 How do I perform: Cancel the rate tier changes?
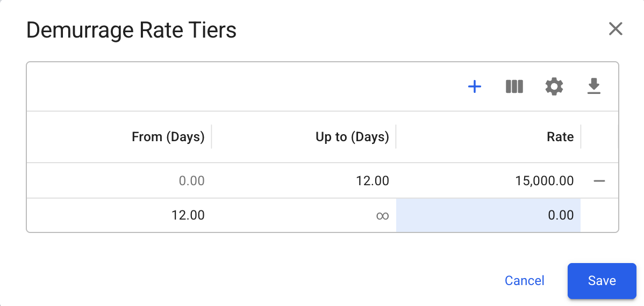click(x=525, y=281)
